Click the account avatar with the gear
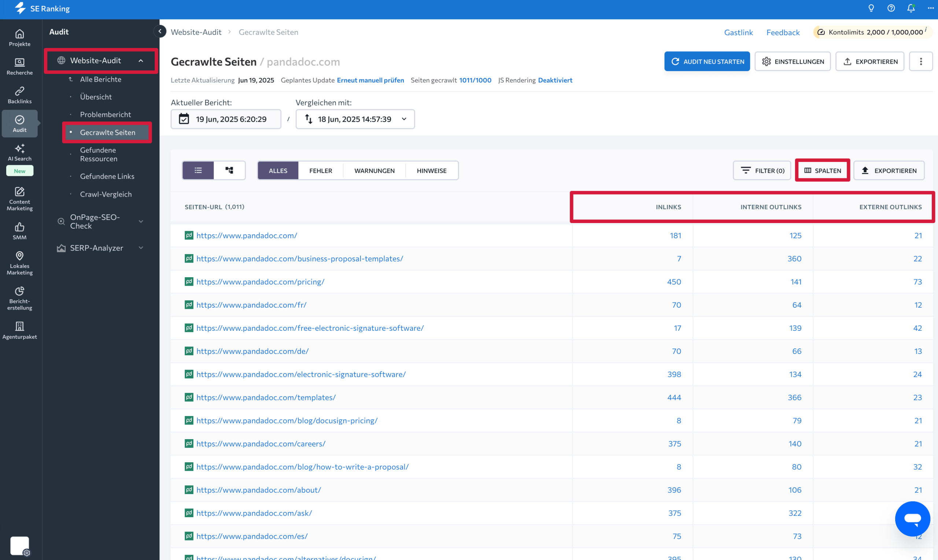 coord(20,546)
